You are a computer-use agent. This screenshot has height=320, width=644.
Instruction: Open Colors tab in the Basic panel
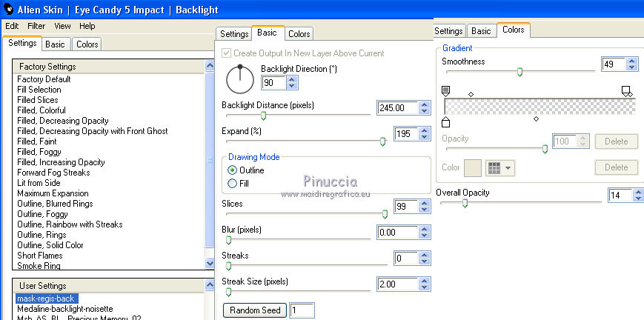pos(299,34)
